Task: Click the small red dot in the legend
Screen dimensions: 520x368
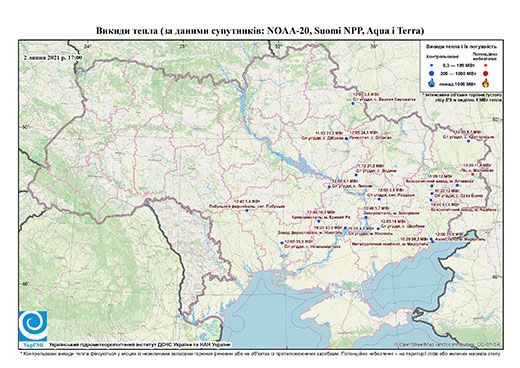Action: point(486,65)
